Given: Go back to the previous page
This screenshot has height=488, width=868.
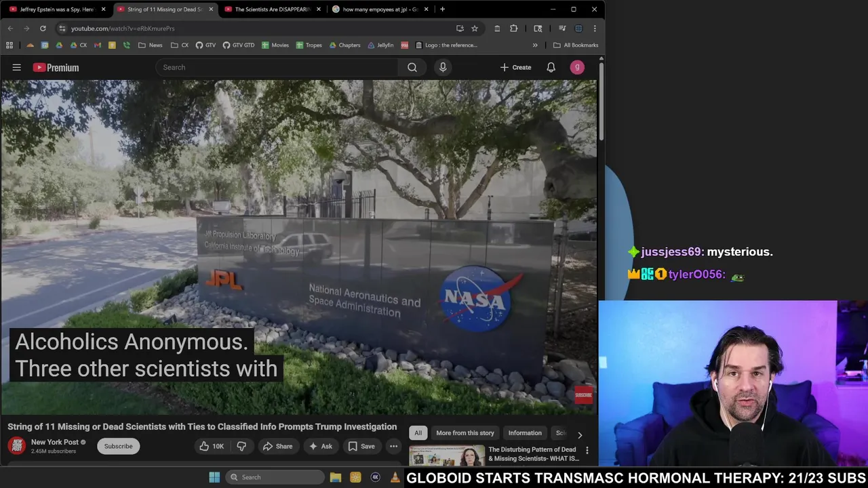Looking at the screenshot, I should point(10,28).
